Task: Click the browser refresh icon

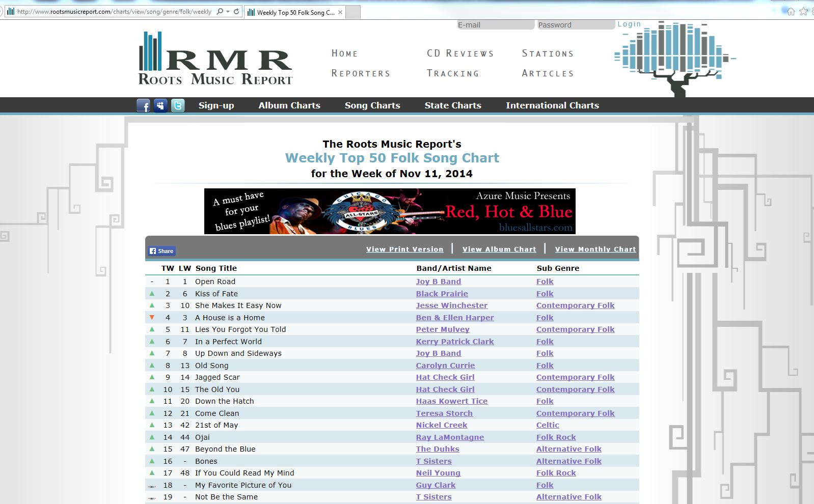Action: 236,11
